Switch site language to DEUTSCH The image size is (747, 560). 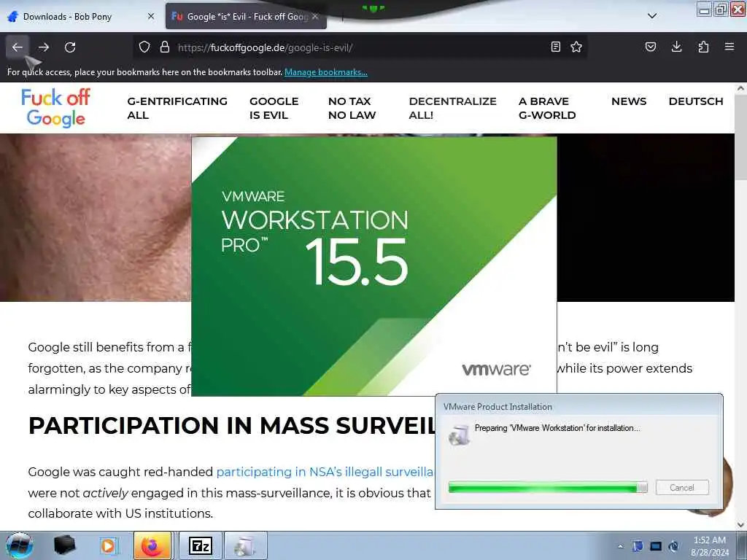[x=696, y=101]
